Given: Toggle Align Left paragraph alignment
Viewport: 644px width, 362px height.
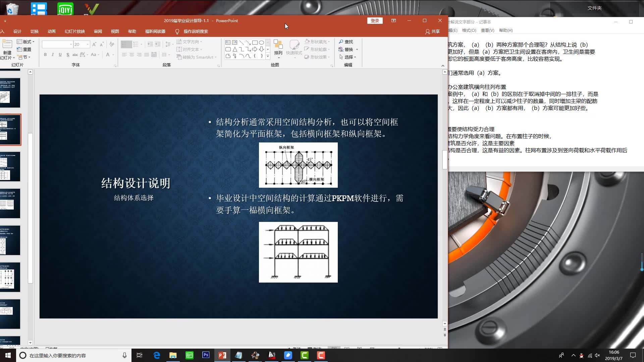Looking at the screenshot, I should click(124, 55).
